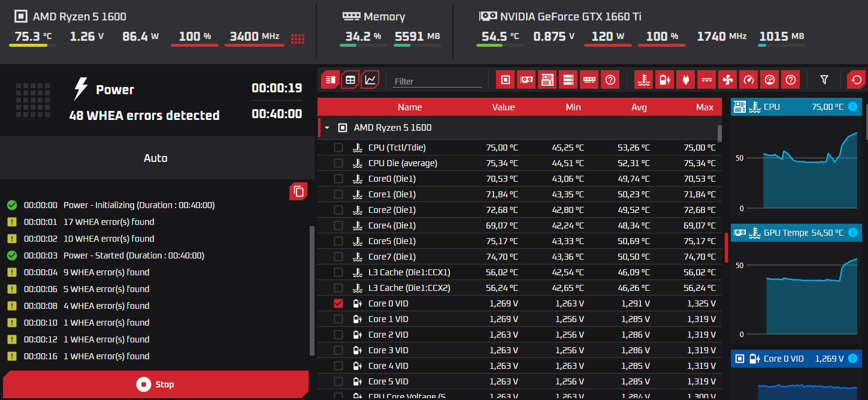Tick the Core 5 VID checkbox

[x=338, y=381]
